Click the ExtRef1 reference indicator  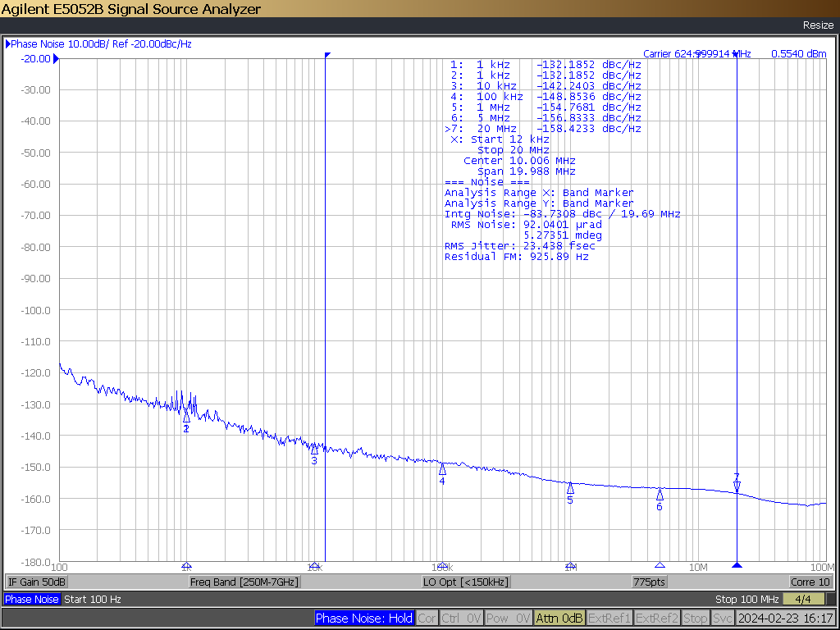pos(609,618)
